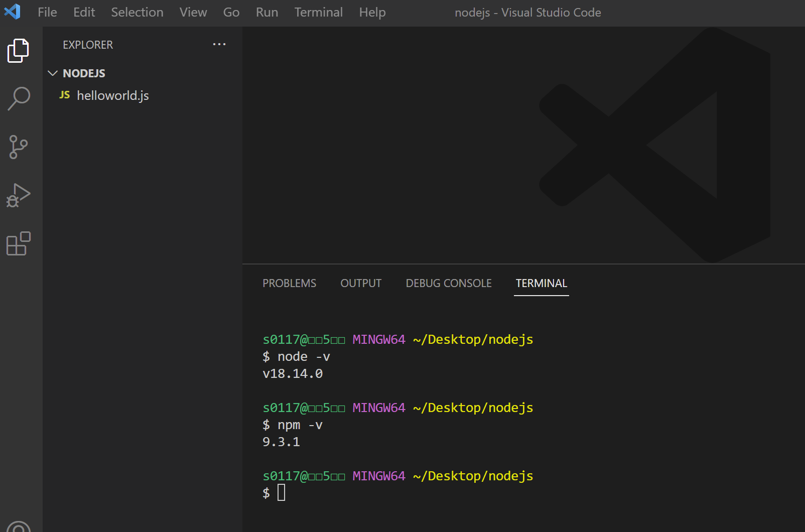Screen dimensions: 805x532
Task: Click the v18.14.0 output in terminal
Action: coord(293,373)
